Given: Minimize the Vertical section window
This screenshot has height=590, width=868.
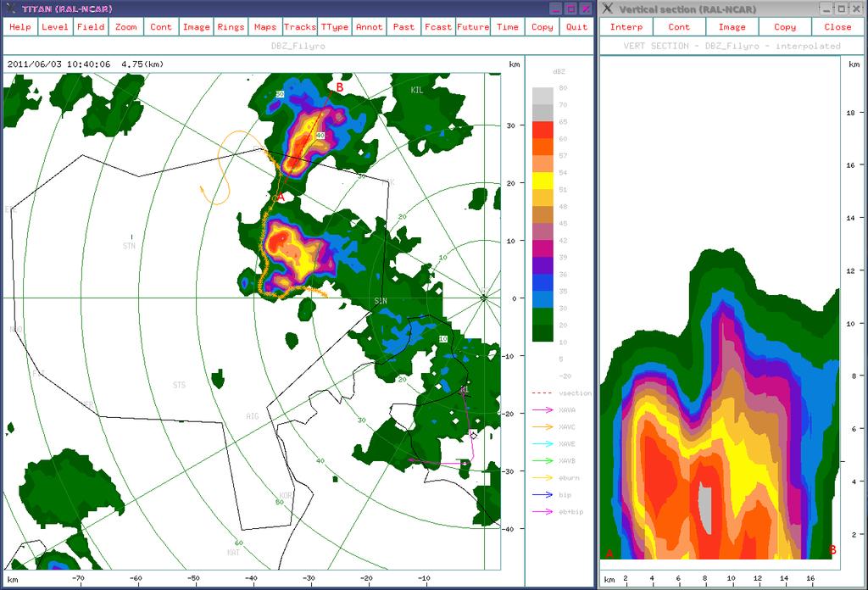Looking at the screenshot, I should pos(826,8).
